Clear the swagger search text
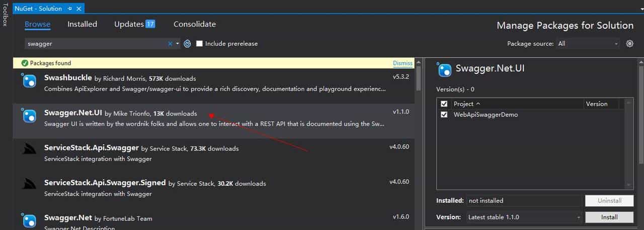The height and width of the screenshot is (230, 644). click(x=170, y=44)
